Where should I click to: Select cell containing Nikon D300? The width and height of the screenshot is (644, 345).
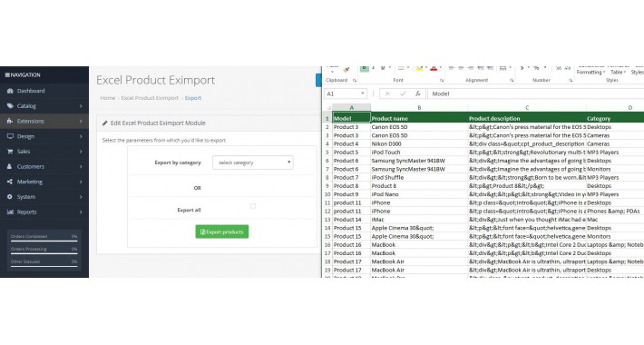pyautogui.click(x=419, y=144)
